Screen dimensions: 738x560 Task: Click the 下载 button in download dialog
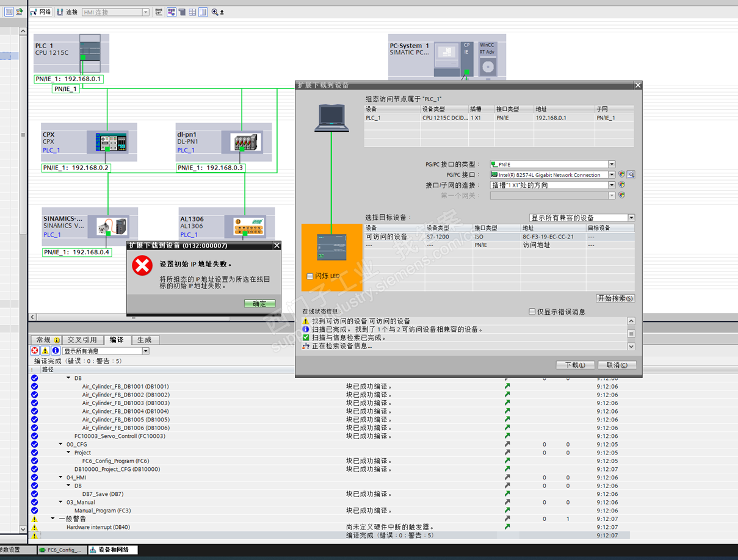point(575,365)
